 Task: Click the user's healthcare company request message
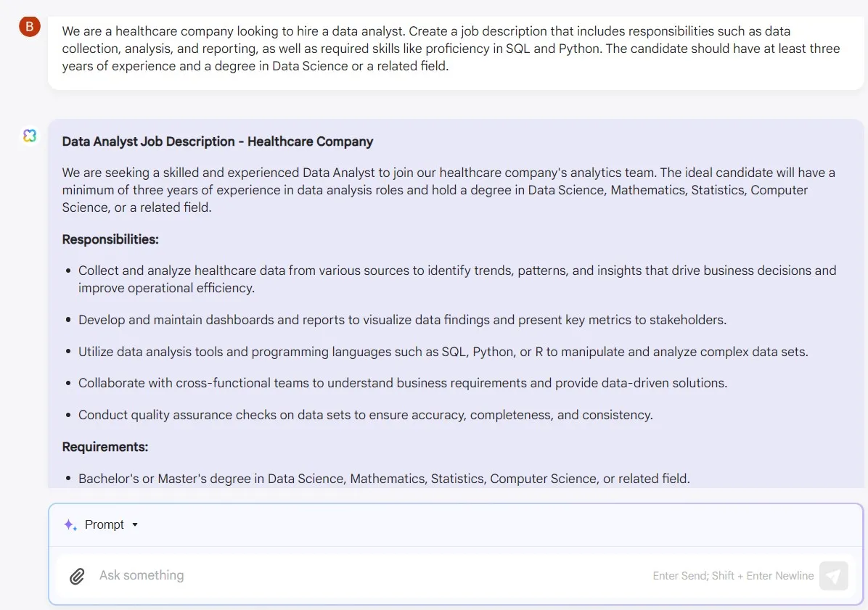click(x=451, y=49)
